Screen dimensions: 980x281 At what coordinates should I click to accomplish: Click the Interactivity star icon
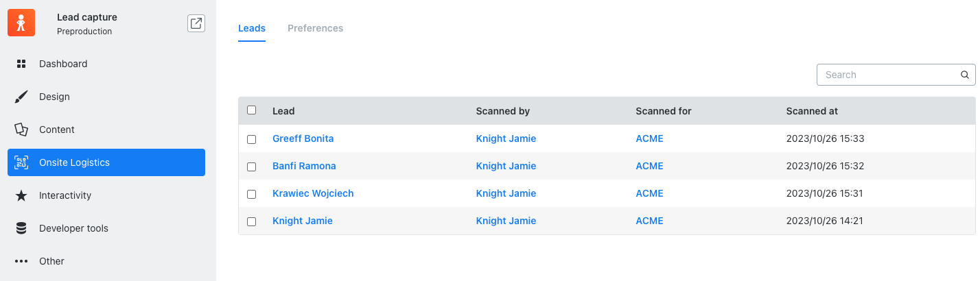coord(21,195)
